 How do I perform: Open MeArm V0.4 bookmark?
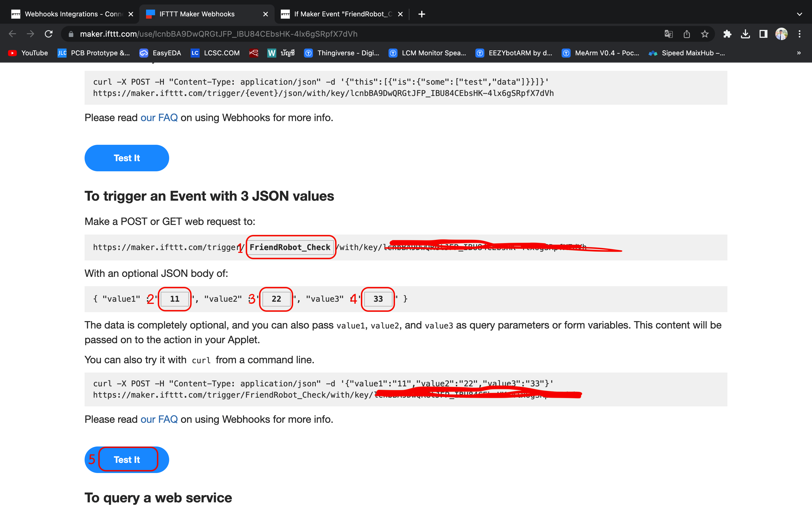[600, 53]
